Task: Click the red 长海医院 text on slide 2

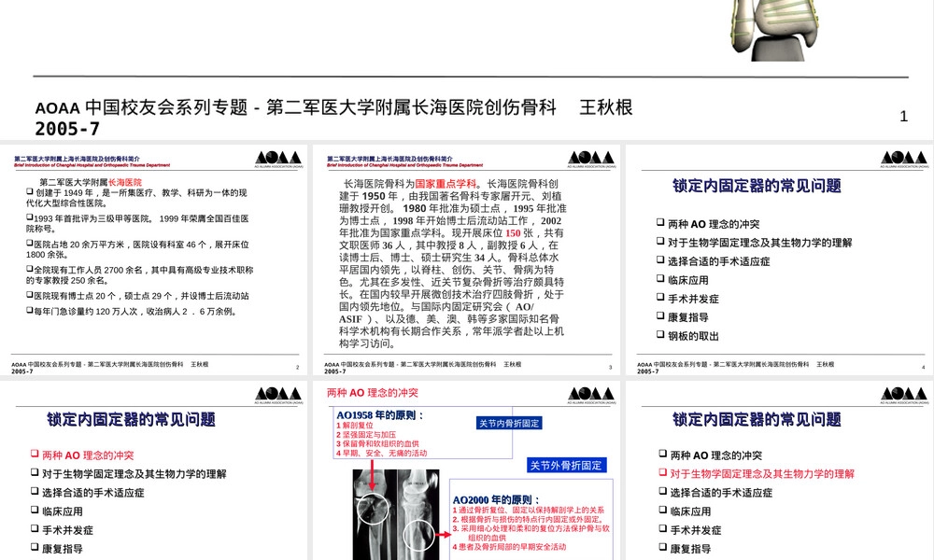Action: tap(125, 182)
